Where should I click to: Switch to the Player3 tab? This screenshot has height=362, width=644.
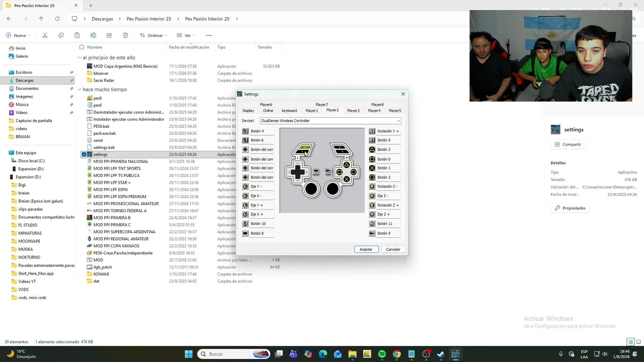click(353, 111)
